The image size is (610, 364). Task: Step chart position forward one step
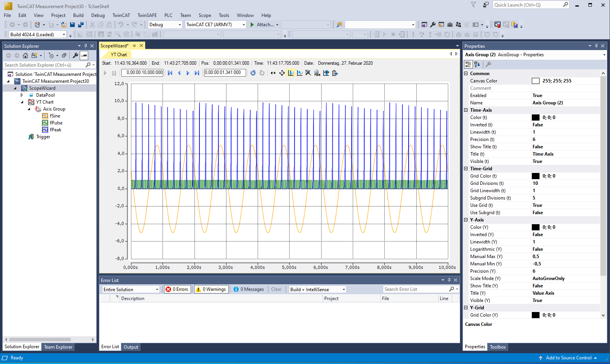click(x=188, y=73)
